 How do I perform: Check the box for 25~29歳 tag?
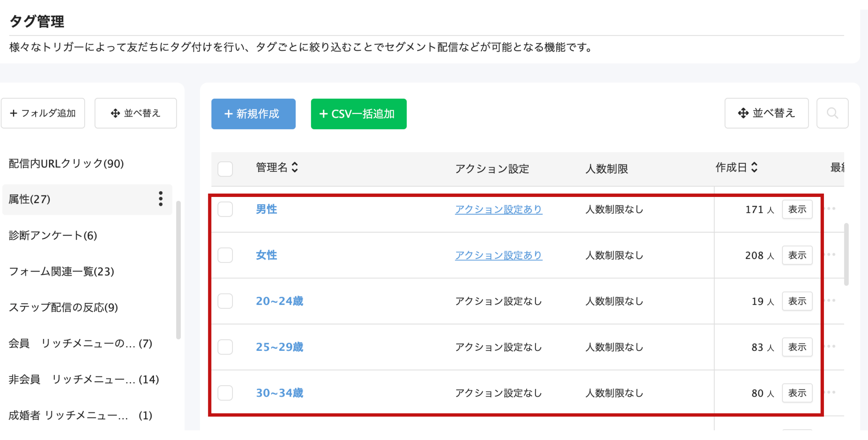click(225, 347)
